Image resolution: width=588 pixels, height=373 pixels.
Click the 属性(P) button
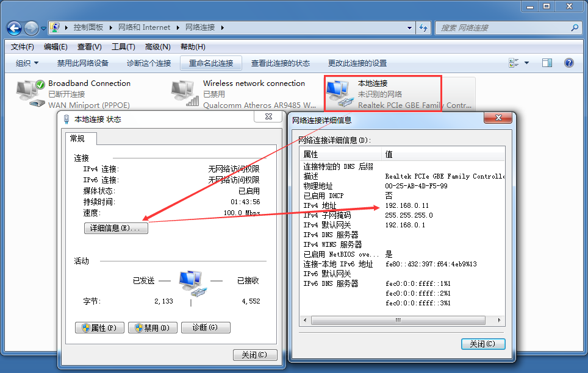(99, 328)
